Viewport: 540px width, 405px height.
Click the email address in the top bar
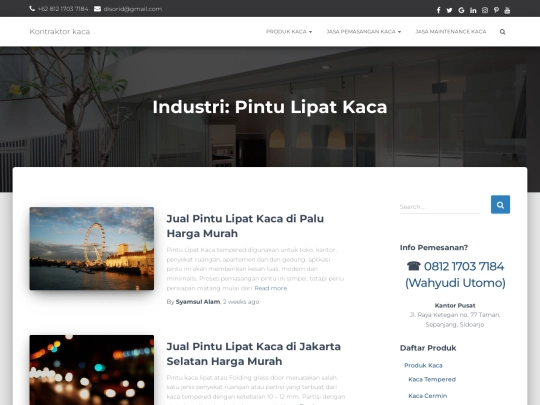(x=133, y=9)
